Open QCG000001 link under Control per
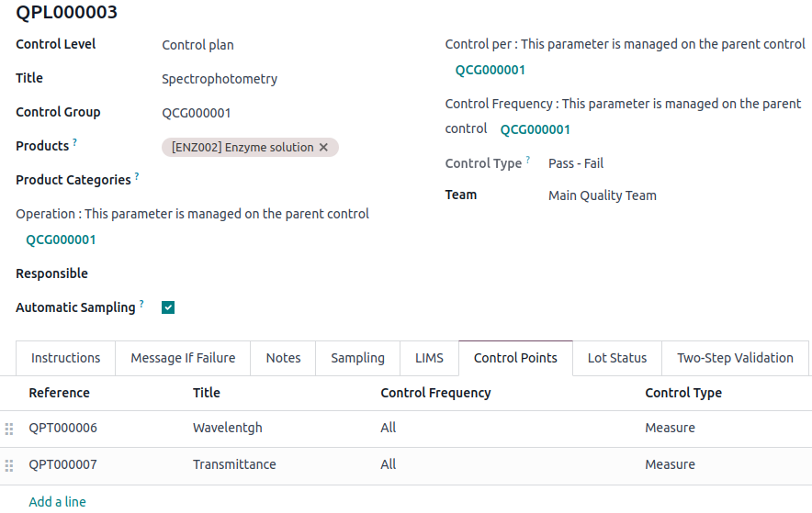This screenshot has width=812, height=513. coord(491,70)
